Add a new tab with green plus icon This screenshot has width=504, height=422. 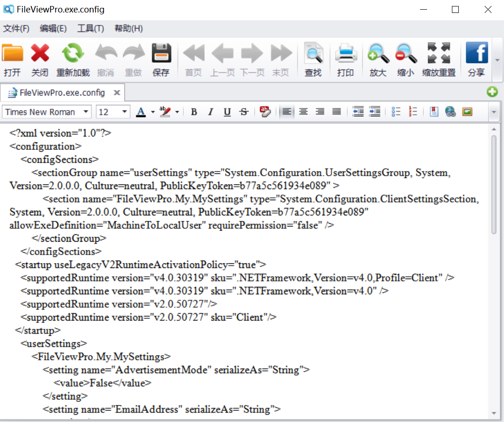pos(492,92)
